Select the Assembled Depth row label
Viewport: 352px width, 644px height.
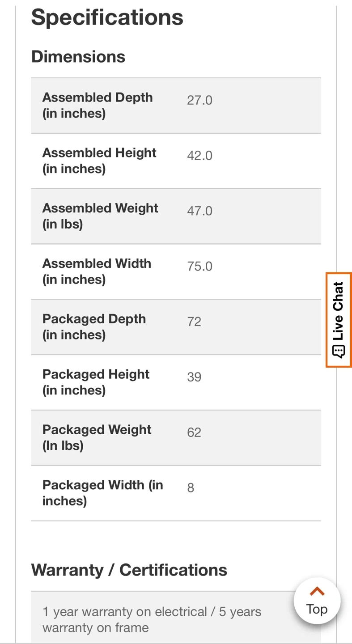[x=98, y=106]
